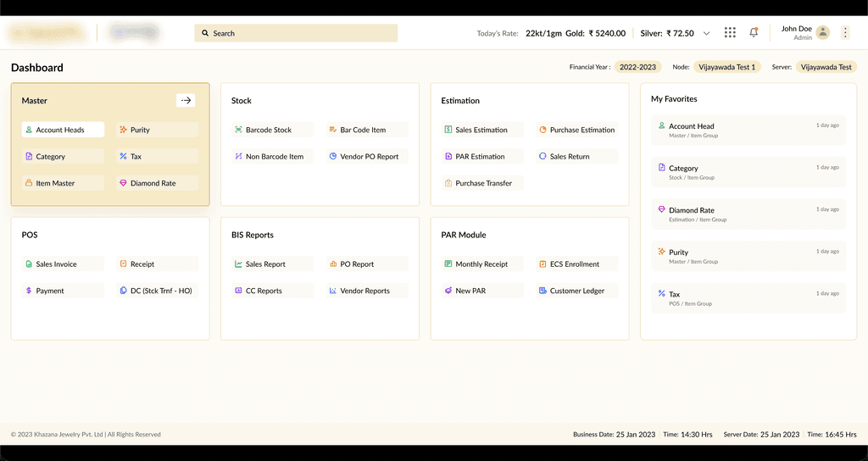Image resolution: width=868 pixels, height=461 pixels.
Task: Open Item Master
Action: [x=63, y=183]
